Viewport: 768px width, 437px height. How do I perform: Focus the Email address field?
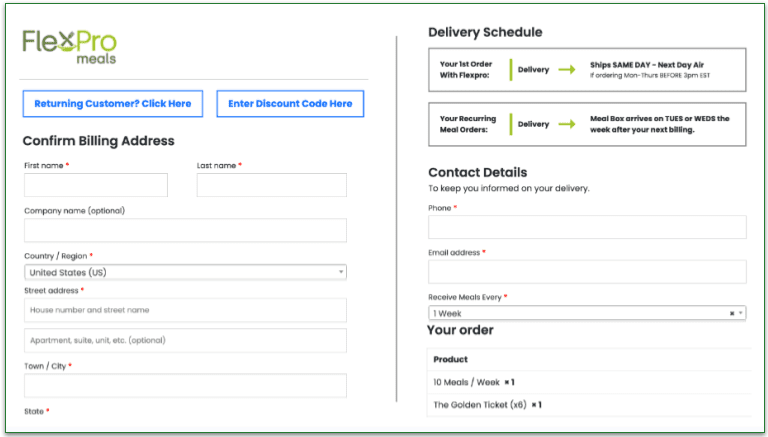pos(587,272)
